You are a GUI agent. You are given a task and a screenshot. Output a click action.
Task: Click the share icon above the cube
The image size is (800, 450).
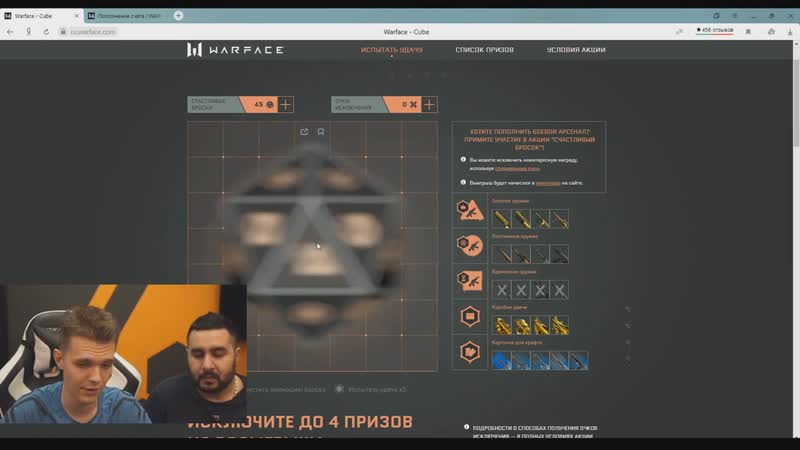[x=304, y=132]
